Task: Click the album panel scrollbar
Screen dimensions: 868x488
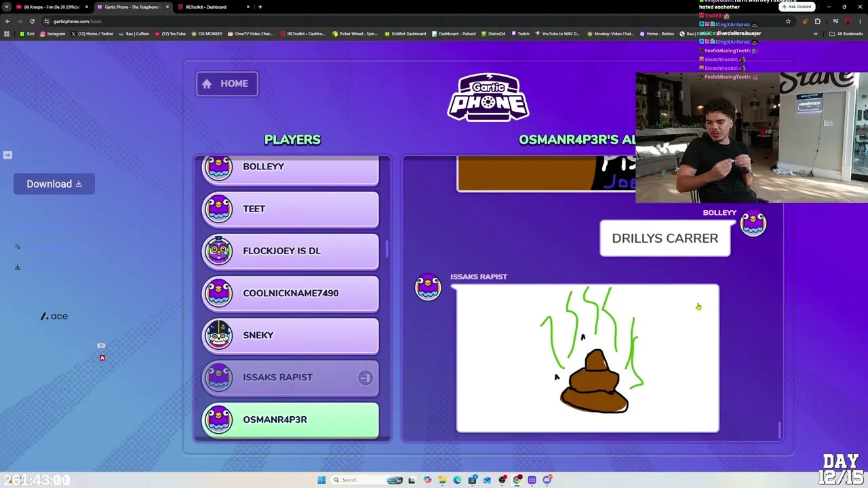Action: tap(779, 430)
